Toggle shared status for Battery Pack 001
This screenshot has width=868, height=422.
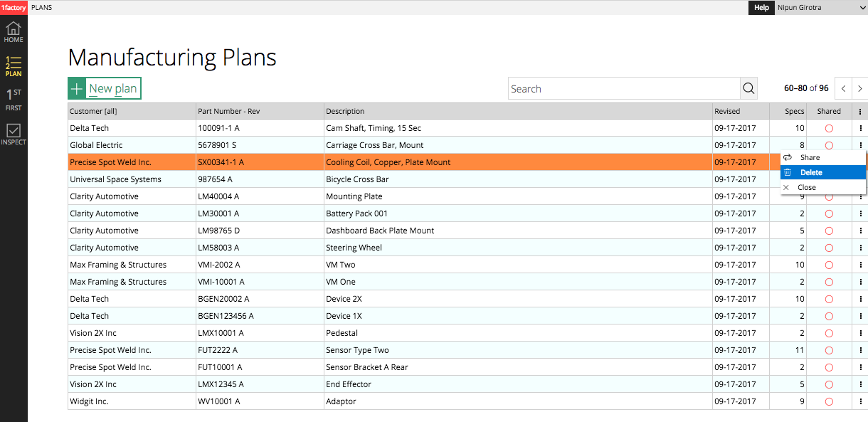click(x=829, y=213)
